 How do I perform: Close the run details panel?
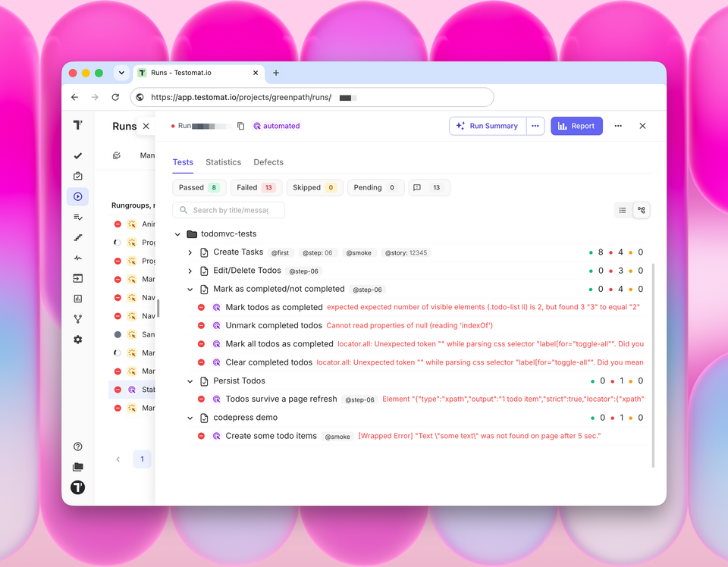coord(642,126)
